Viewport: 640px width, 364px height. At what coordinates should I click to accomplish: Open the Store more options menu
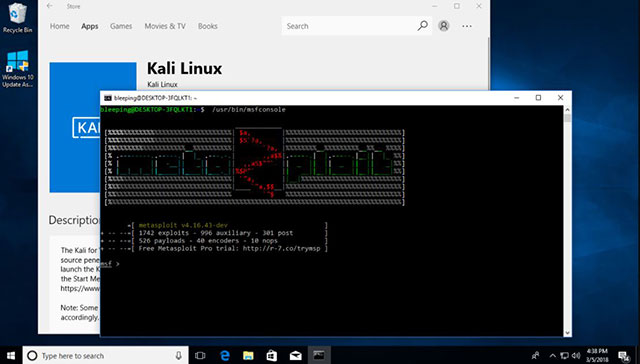click(x=467, y=26)
